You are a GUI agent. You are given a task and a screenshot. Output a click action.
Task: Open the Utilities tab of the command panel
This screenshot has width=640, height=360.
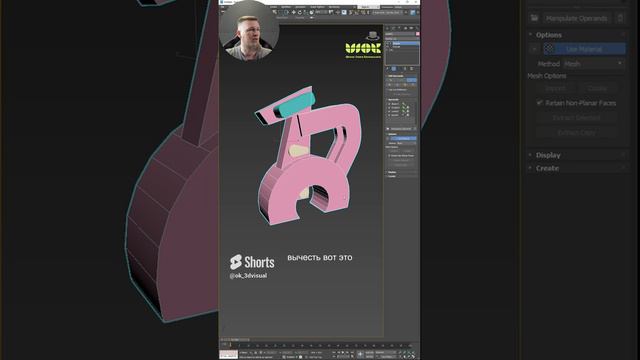417,28
